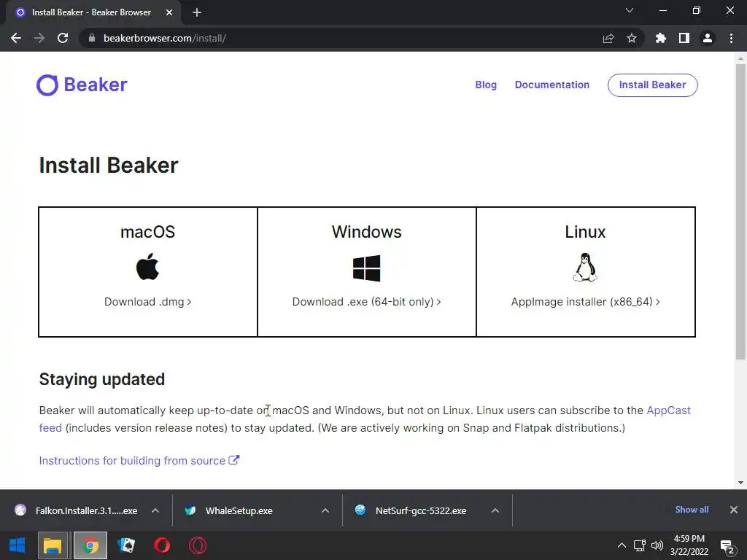Open the tab search dropdown arrow
Screen dimensions: 747x560
[x=630, y=10]
